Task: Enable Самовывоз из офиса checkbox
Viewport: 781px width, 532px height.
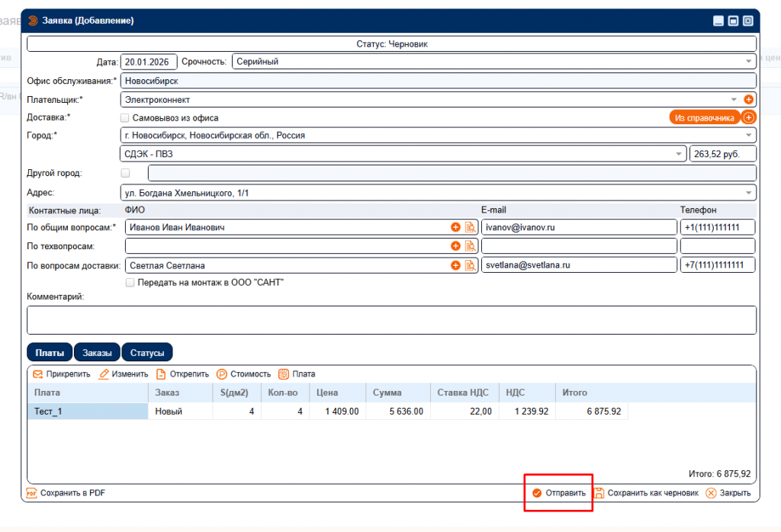Action: [125, 118]
